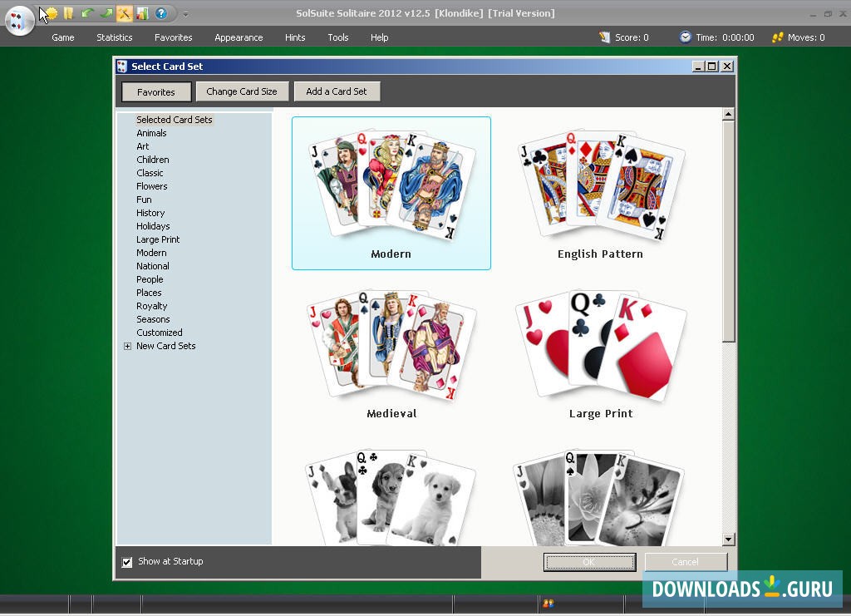Choose the grayscale flowers card set thumbnail

[600, 496]
